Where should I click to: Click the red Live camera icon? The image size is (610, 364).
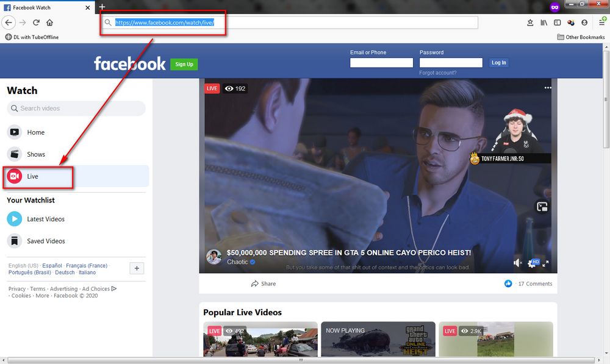(x=15, y=176)
